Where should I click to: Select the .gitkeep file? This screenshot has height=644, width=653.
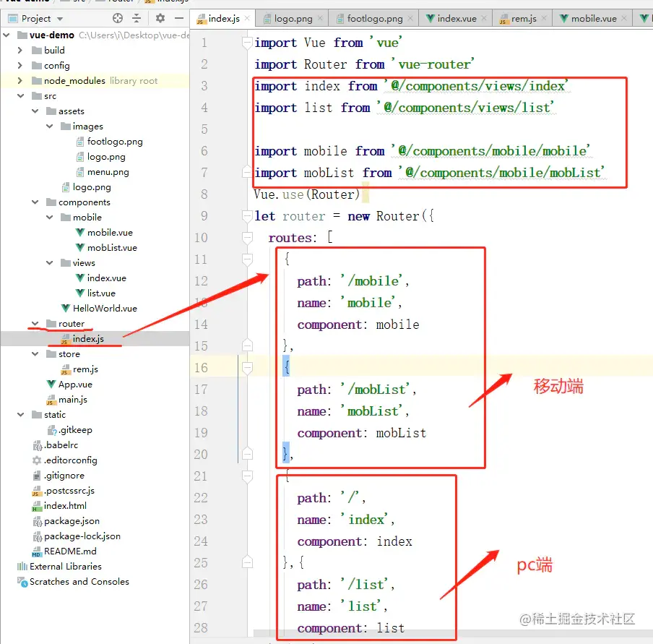click(x=69, y=430)
